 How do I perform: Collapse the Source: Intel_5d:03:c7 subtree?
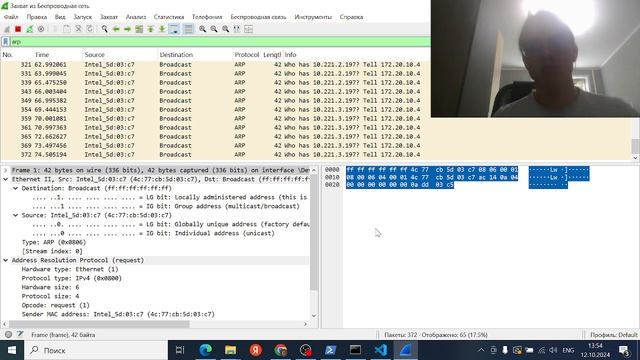coord(16,215)
